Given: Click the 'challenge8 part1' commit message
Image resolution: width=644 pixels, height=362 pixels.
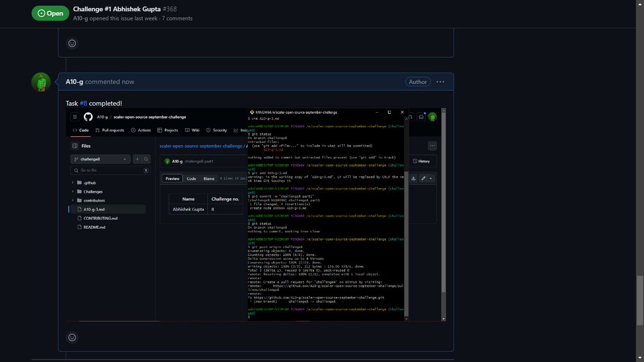Looking at the screenshot, I should [199, 161].
